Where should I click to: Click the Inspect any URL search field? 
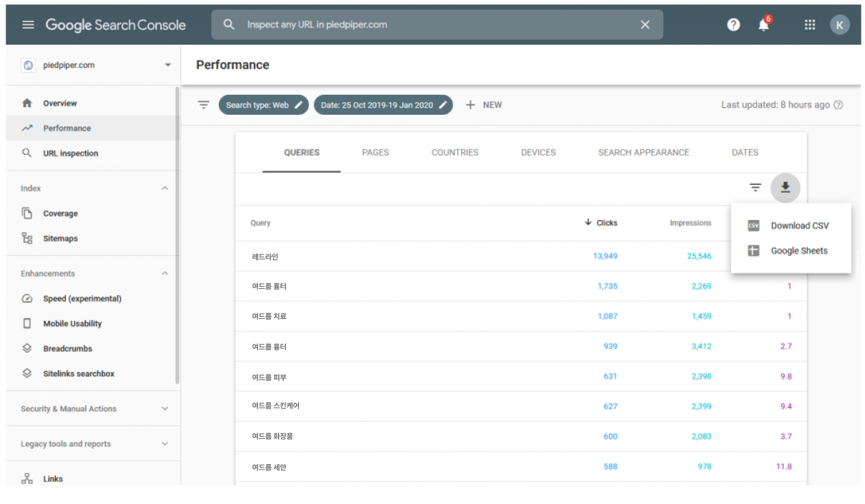437,25
